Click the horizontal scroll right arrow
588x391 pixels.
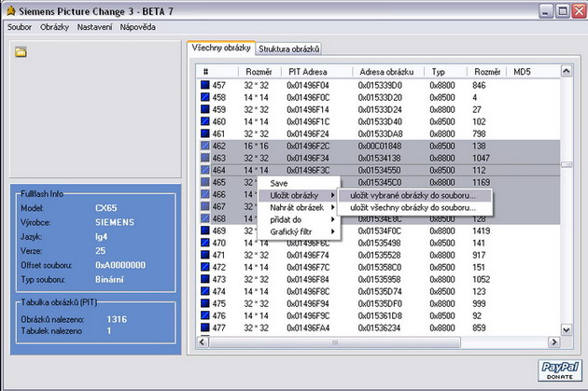(553, 342)
